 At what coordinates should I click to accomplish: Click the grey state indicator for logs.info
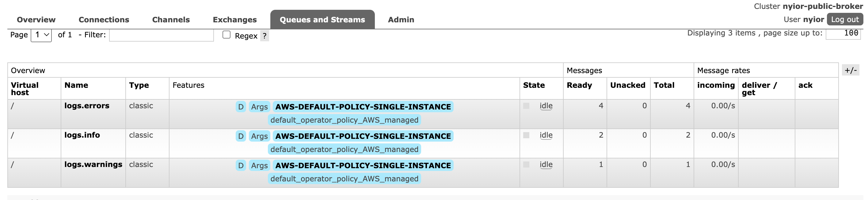526,135
